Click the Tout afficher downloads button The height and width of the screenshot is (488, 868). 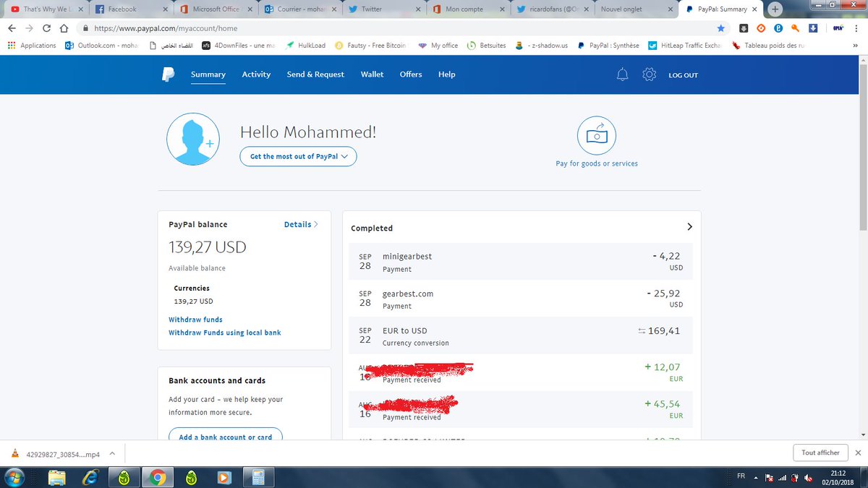pos(821,453)
